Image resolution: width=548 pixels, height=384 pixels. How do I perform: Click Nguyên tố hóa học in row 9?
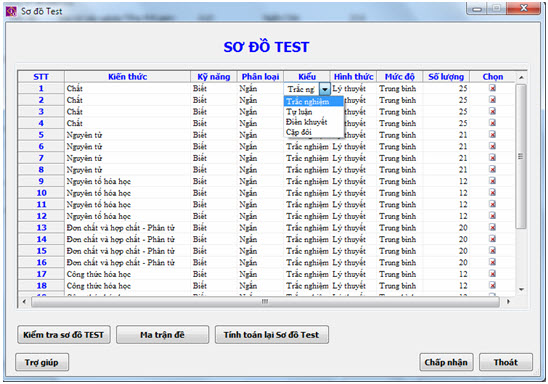[128, 181]
